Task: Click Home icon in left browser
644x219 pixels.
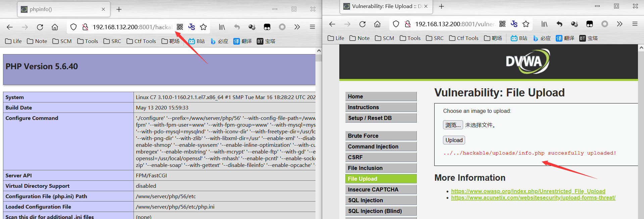Action: click(x=55, y=27)
